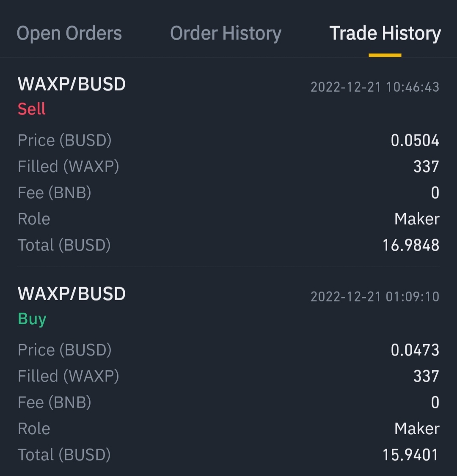This screenshot has height=476, width=457.
Task: Select the Trade History tab
Action: (385, 34)
